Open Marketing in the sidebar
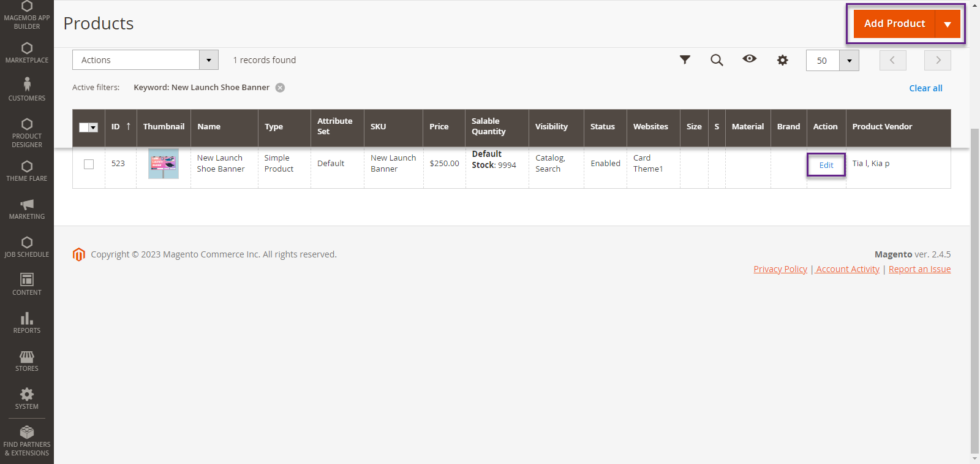This screenshot has height=464, width=980. point(27,209)
